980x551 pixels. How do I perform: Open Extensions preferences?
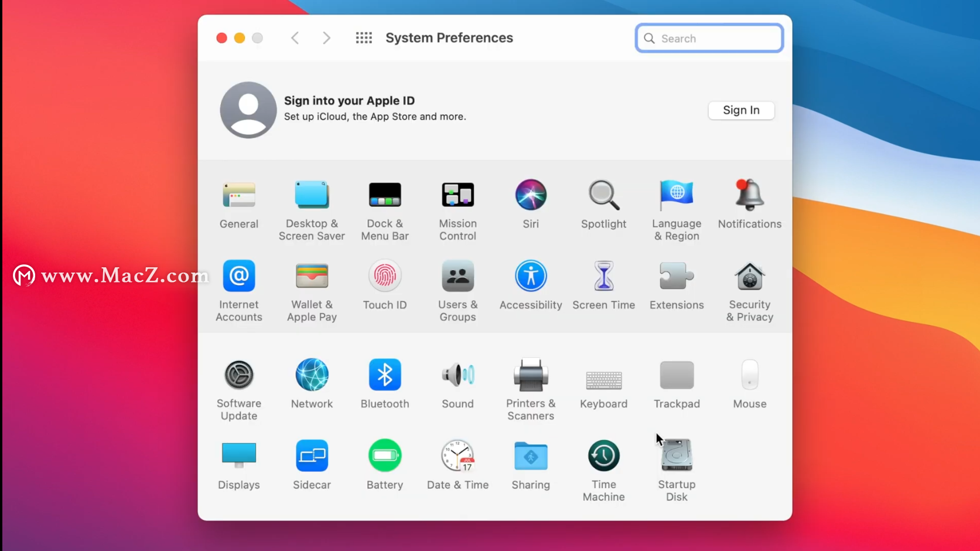[677, 276]
